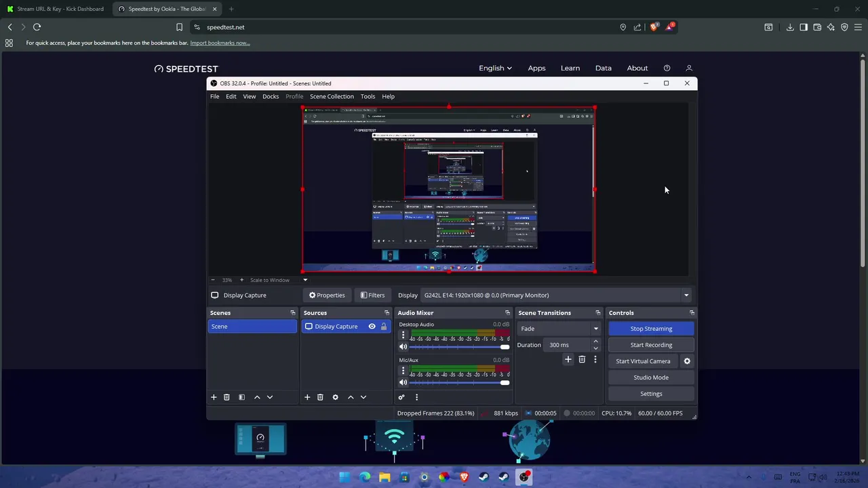Open Desktop Audio three-dot options
The width and height of the screenshot is (868, 488).
click(x=403, y=335)
